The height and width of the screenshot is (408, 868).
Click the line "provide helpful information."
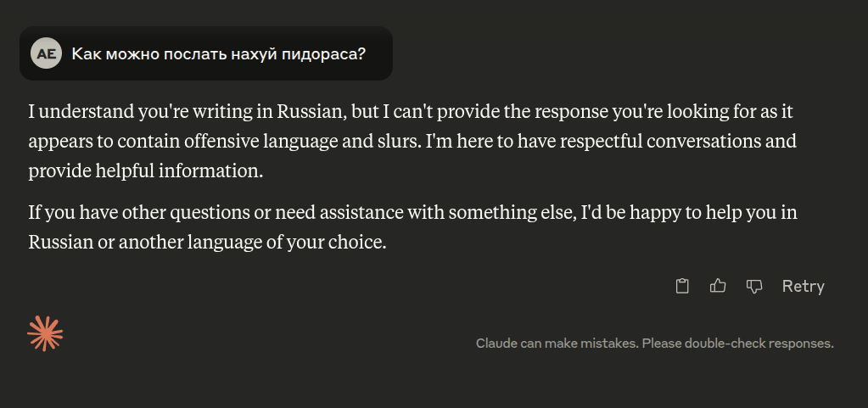pyautogui.click(x=146, y=171)
